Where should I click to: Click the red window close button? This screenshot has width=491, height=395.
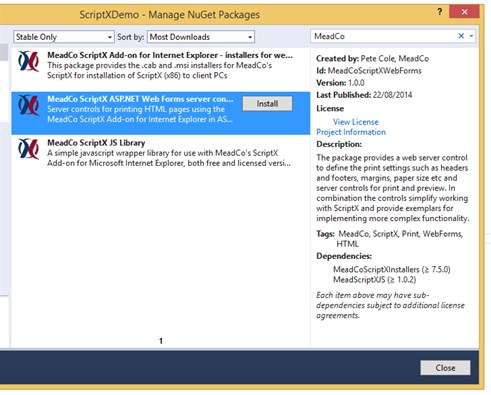pyautogui.click(x=464, y=12)
